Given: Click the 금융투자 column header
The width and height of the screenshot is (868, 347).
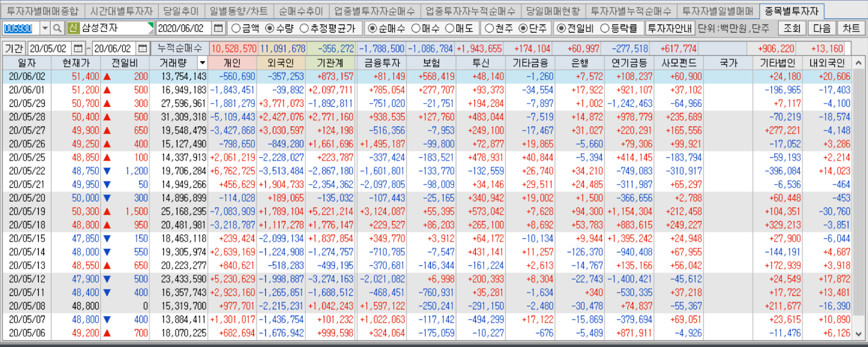Looking at the screenshot, I should (x=382, y=63).
